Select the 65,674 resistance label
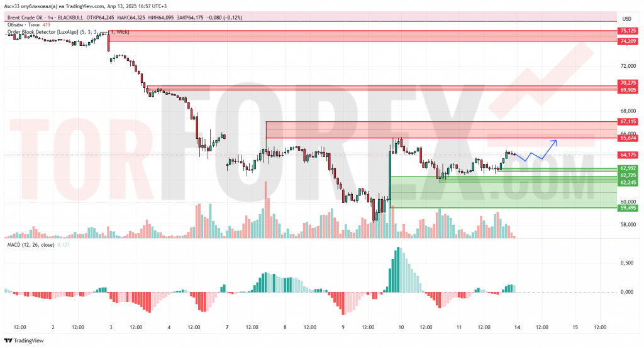 tap(628, 138)
